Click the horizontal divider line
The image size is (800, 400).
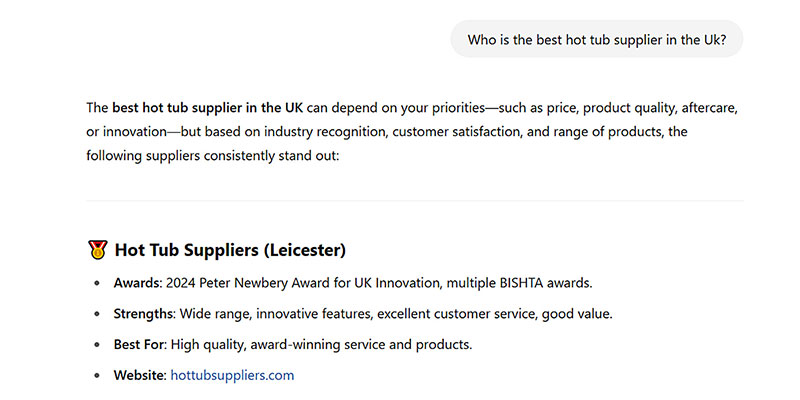414,201
